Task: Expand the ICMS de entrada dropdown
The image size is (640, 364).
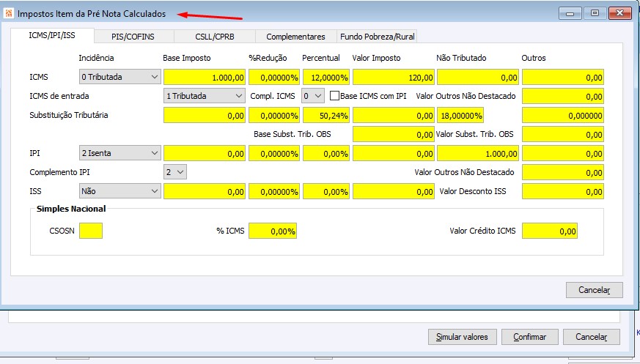Action: pos(205,96)
